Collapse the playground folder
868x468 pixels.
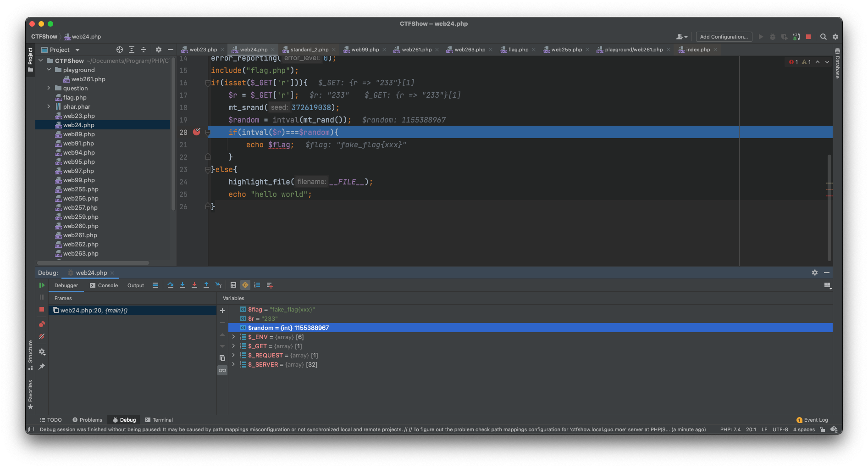click(x=49, y=70)
